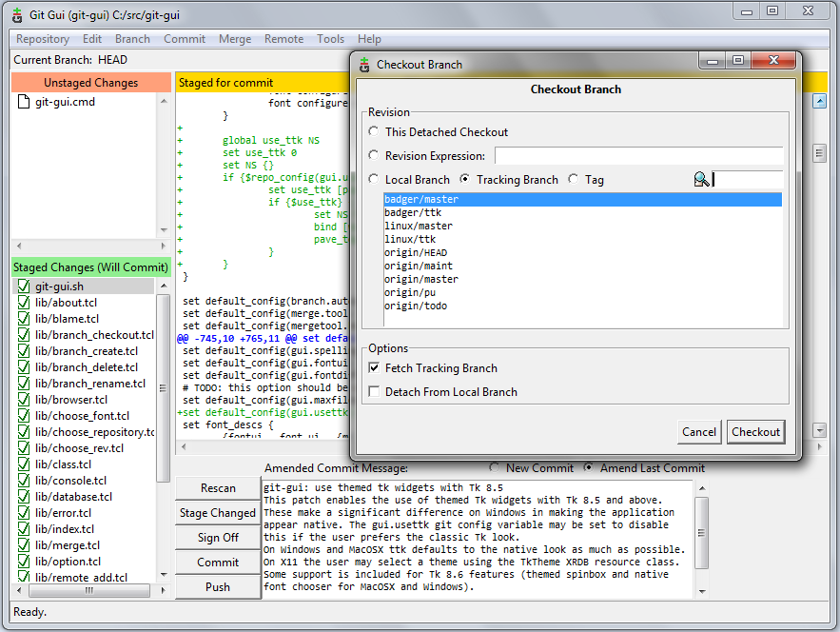This screenshot has height=632, width=840.
Task: Click the Revision Expression text field
Action: coord(638,156)
